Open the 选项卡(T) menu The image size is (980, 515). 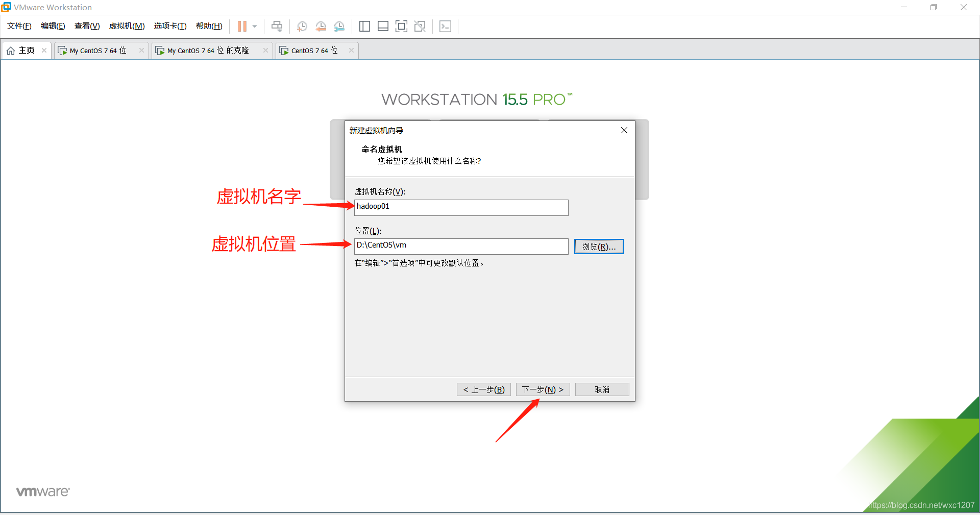point(170,26)
